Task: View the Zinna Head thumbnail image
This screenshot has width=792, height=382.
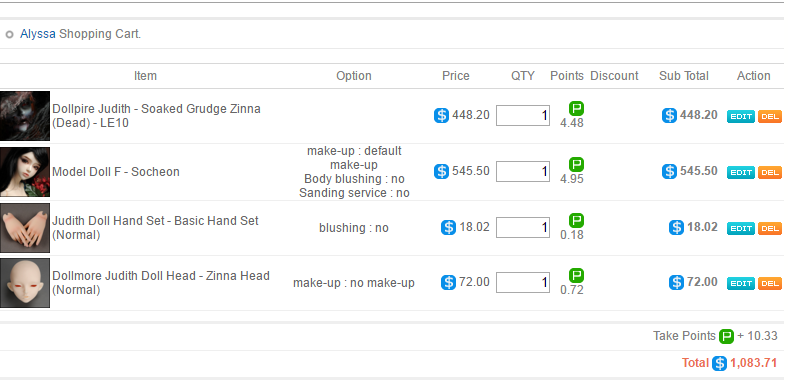Action: [25, 283]
